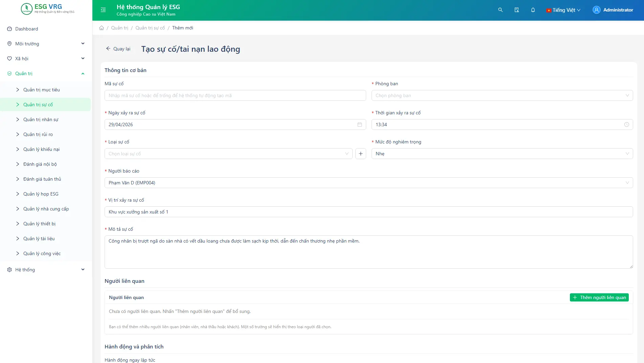Click the Administrator user avatar icon

pyautogui.click(x=596, y=10)
